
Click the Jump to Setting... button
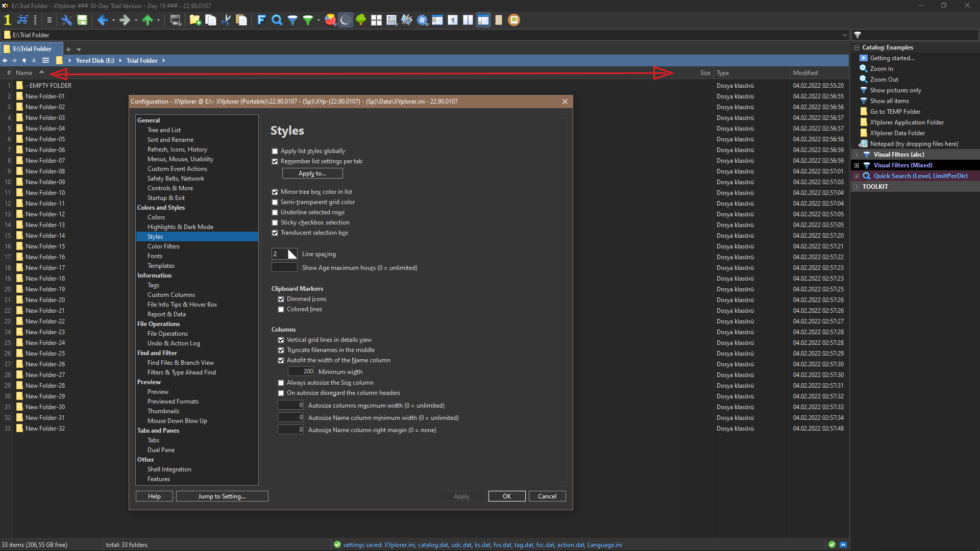click(222, 496)
